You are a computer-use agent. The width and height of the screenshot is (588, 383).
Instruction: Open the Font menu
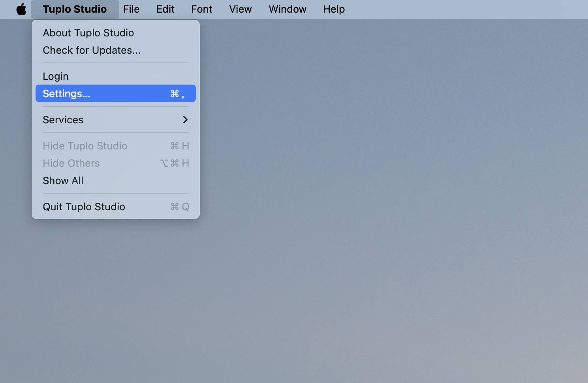pos(202,9)
